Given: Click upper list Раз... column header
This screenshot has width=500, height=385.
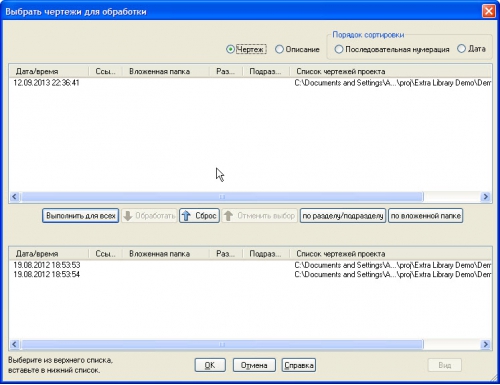Looking at the screenshot, I should pos(226,71).
